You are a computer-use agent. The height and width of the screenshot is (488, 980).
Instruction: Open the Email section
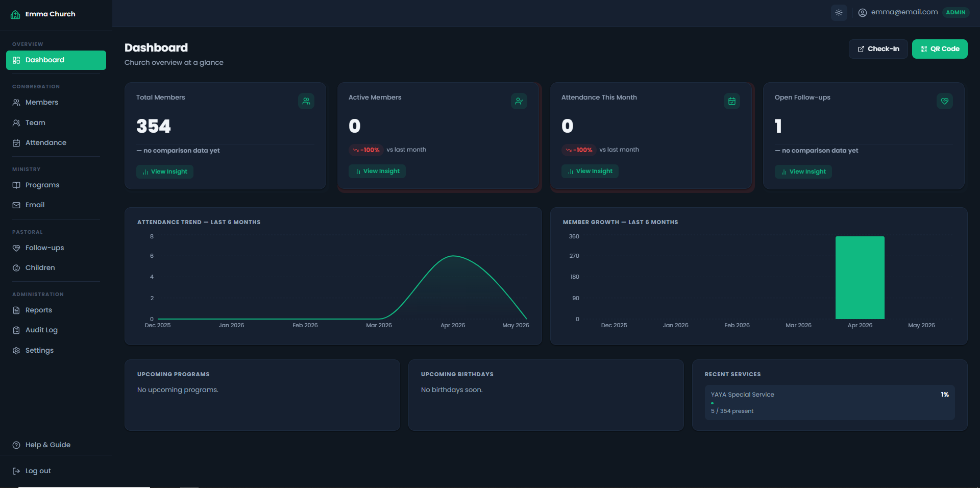(56, 205)
